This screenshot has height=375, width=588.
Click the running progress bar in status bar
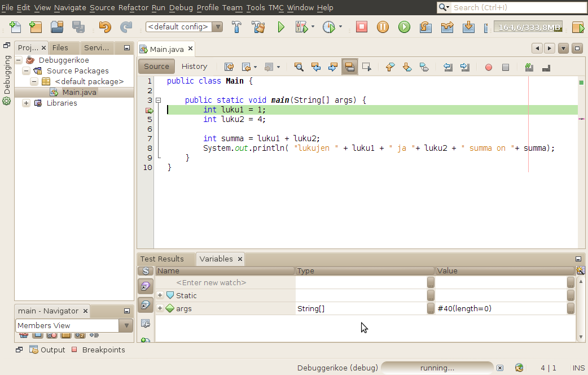pyautogui.click(x=437, y=368)
